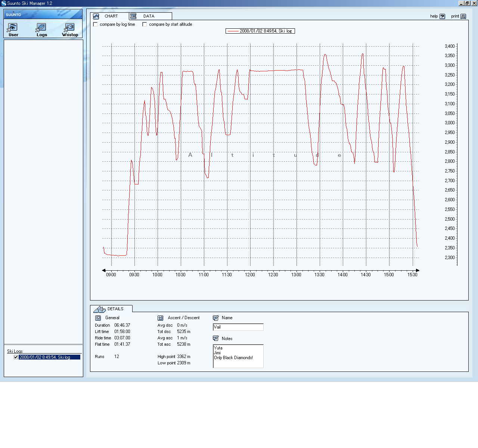
Task: Click the DETAILS panel arrow icon
Action: [x=99, y=309]
